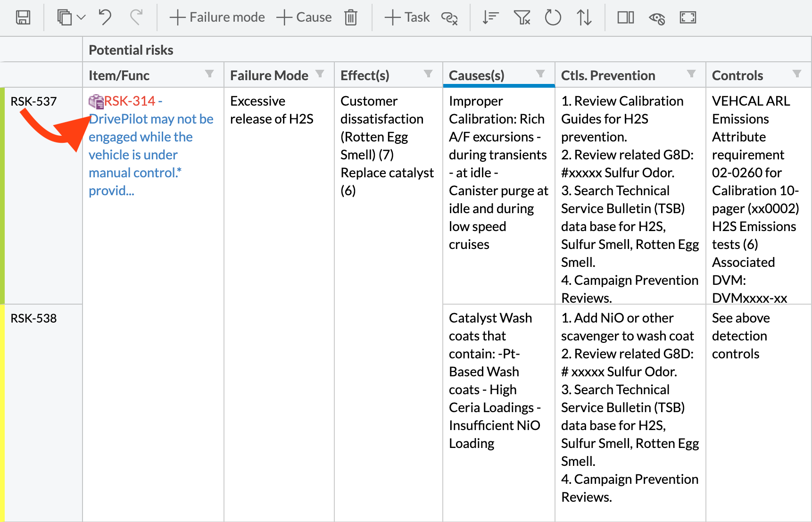Open the RSK-314 DrivePilot link

tap(151, 146)
